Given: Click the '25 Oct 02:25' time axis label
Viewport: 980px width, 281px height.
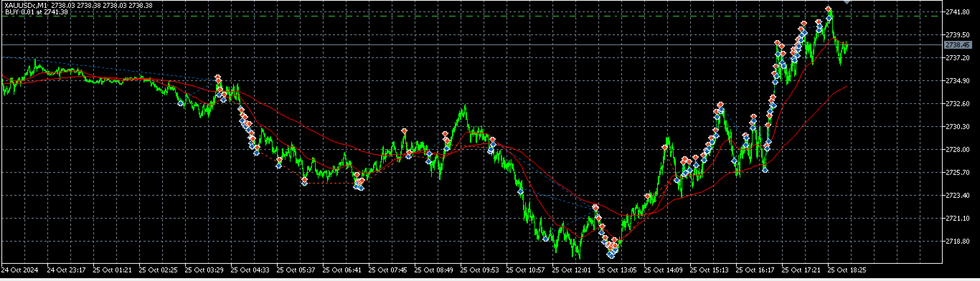Looking at the screenshot, I should (158, 270).
